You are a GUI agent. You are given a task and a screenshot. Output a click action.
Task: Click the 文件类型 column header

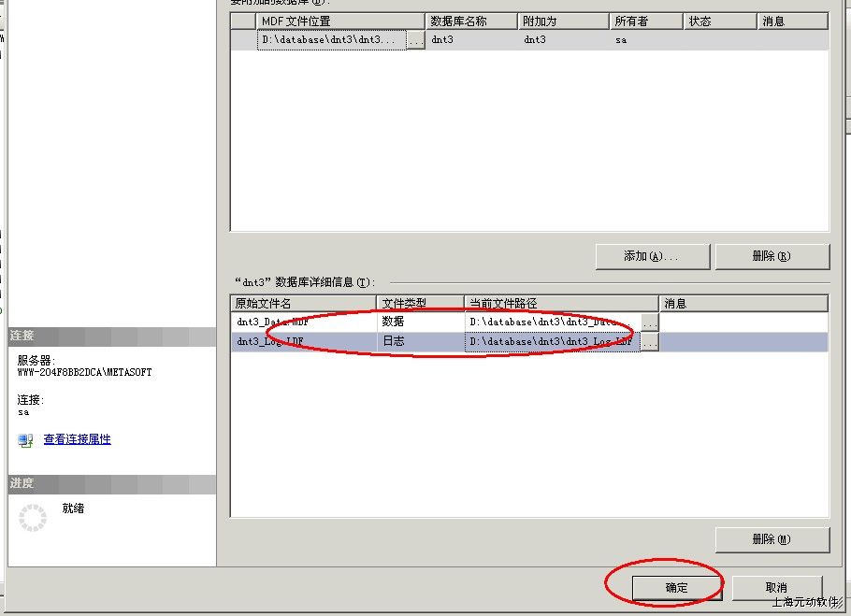[x=421, y=303]
